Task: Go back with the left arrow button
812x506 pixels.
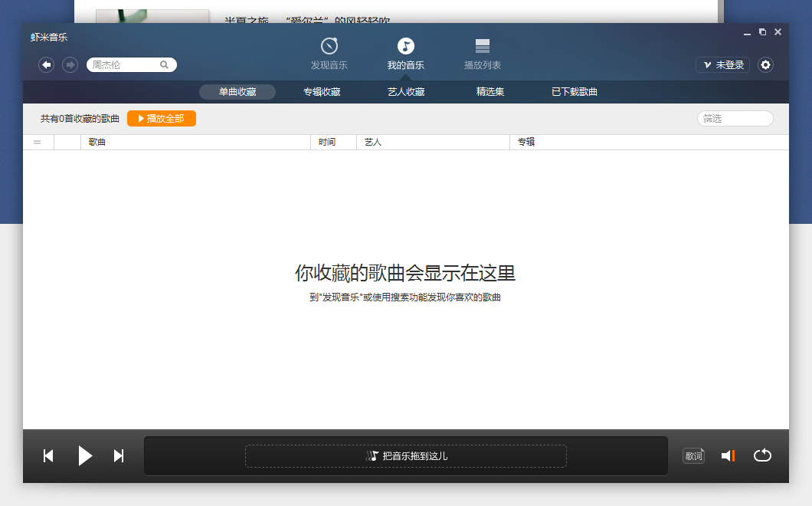Action: 47,65
